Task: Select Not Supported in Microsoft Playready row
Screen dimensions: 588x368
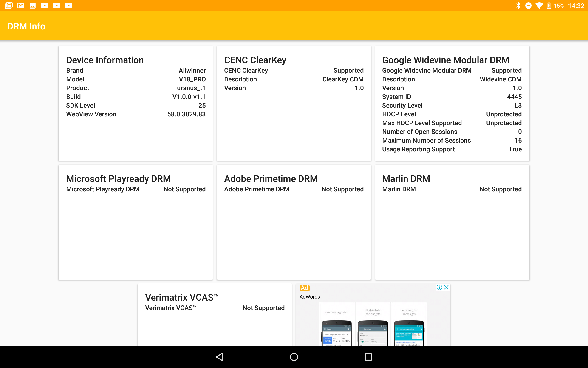Action: [x=184, y=189]
